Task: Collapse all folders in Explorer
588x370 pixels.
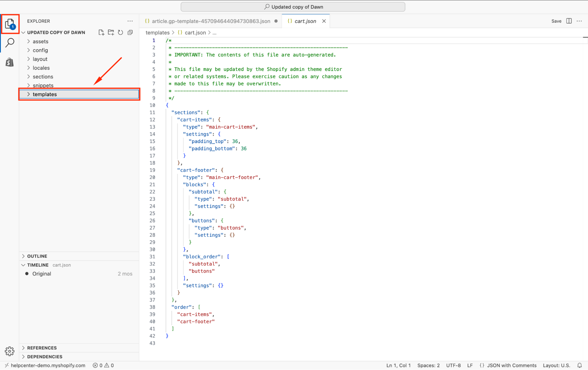Action: [x=130, y=32]
